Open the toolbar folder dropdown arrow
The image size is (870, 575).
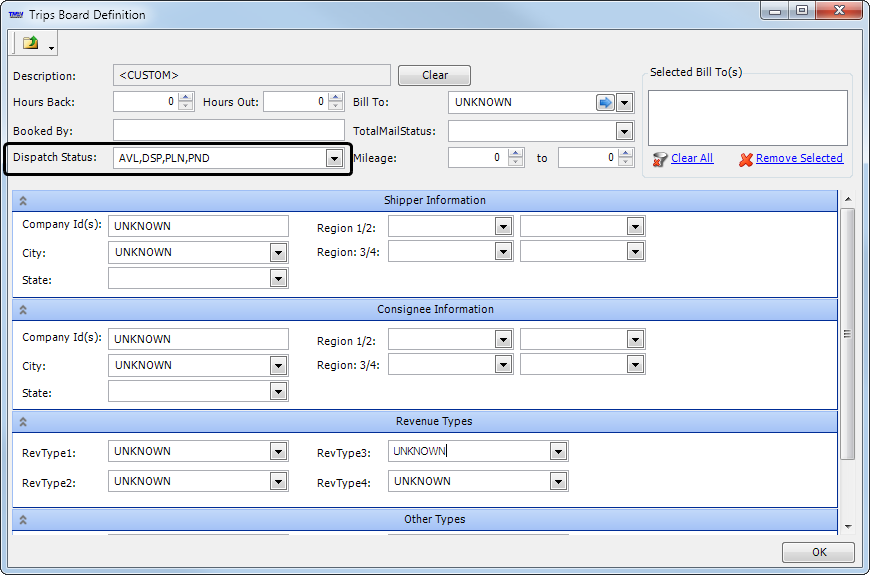point(51,46)
